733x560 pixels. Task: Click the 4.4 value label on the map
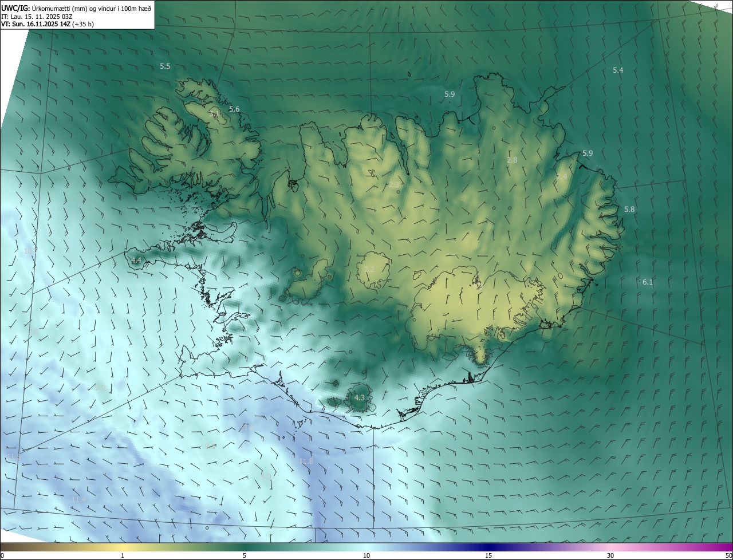coord(136,261)
